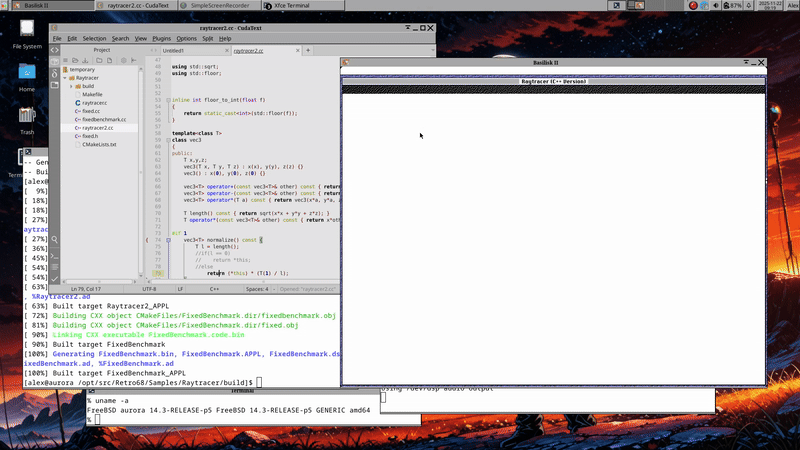
Task: Open fixed.cc in project tree
Action: (91, 111)
